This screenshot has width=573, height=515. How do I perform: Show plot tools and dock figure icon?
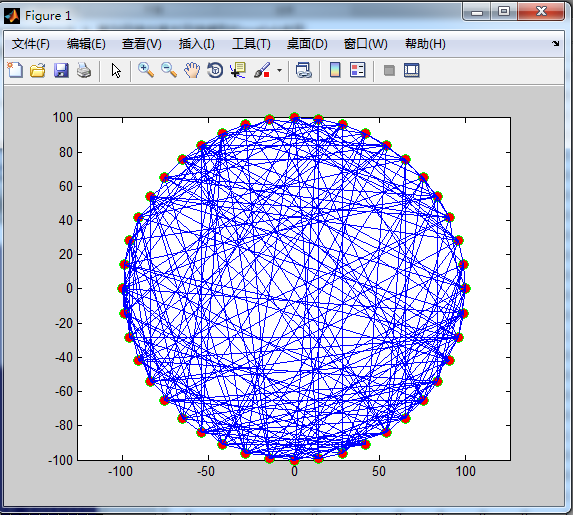coord(412,70)
